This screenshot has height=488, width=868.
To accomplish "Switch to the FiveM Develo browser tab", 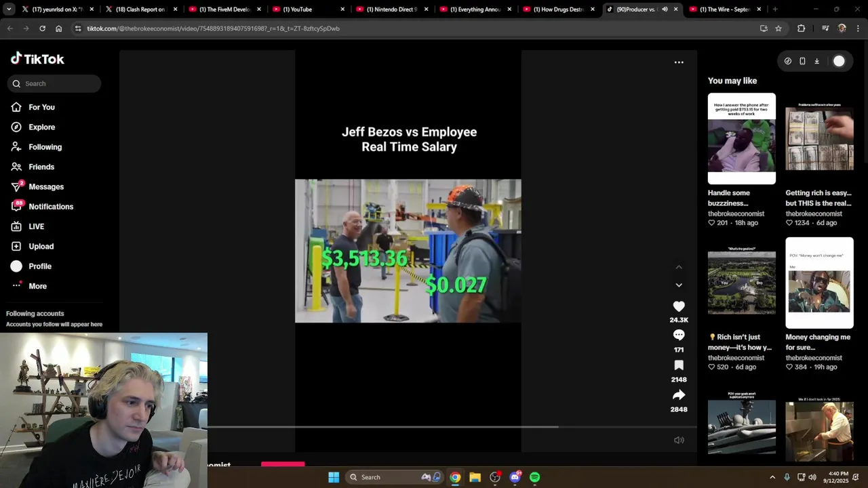I will 225,9.
